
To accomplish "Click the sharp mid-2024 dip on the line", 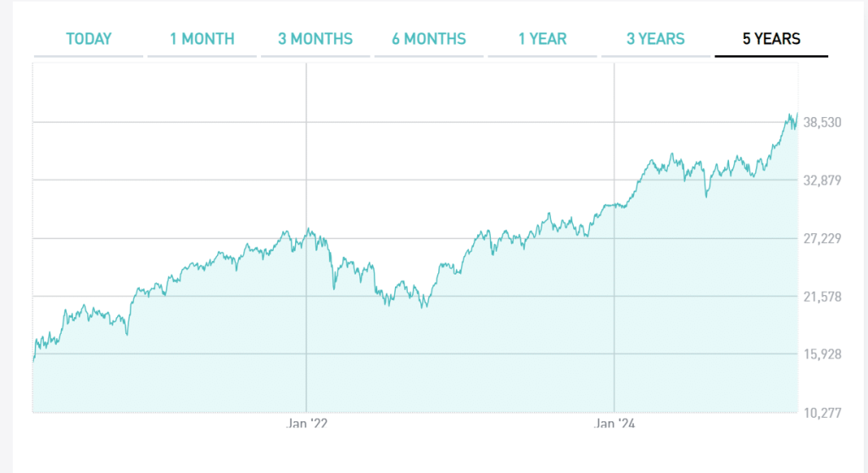I will 706,197.
